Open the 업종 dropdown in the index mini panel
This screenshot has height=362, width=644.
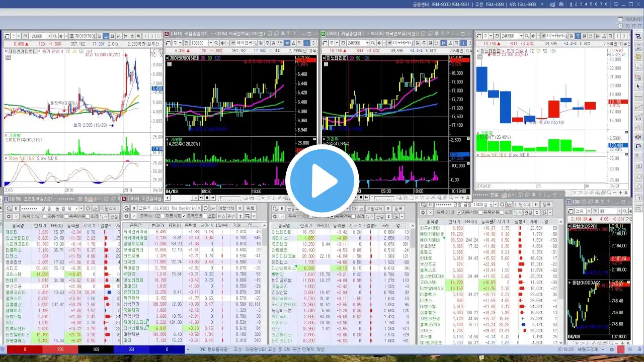589,211
